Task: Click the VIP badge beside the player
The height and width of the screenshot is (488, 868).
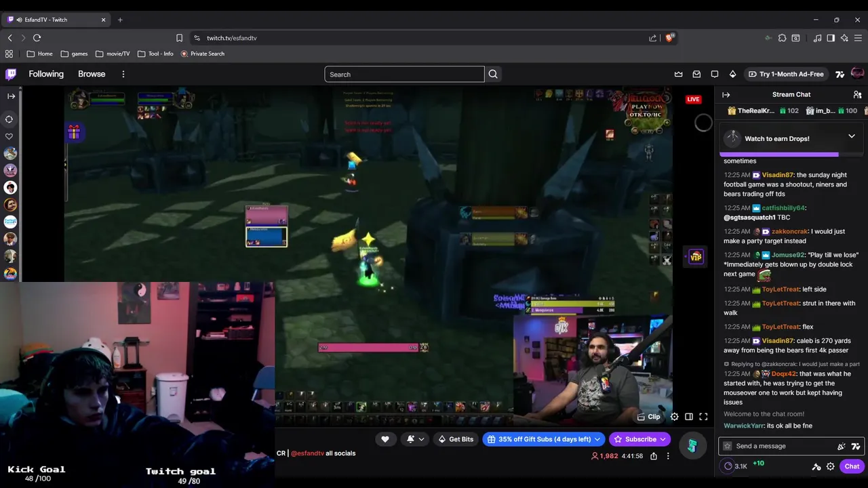Action: 696,256
